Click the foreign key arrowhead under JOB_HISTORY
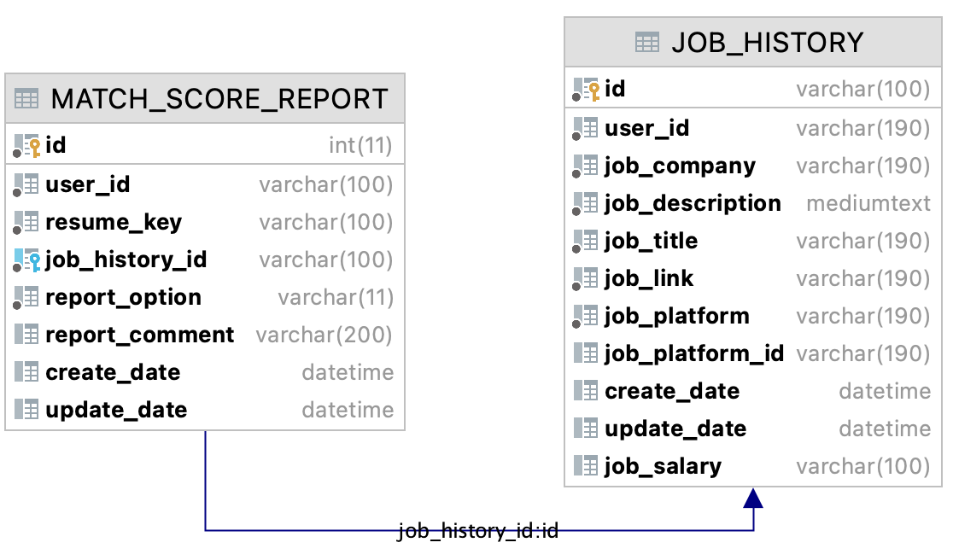The height and width of the screenshot is (560, 953). (753, 498)
